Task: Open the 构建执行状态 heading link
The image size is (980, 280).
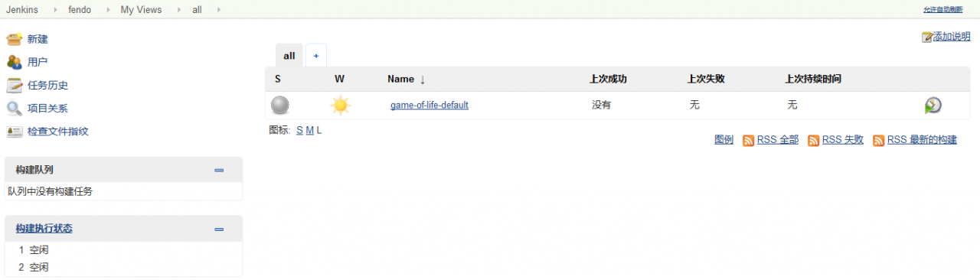Action: pos(44,229)
